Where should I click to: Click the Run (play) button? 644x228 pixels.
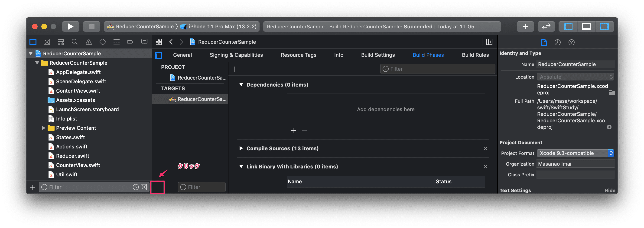tap(71, 27)
